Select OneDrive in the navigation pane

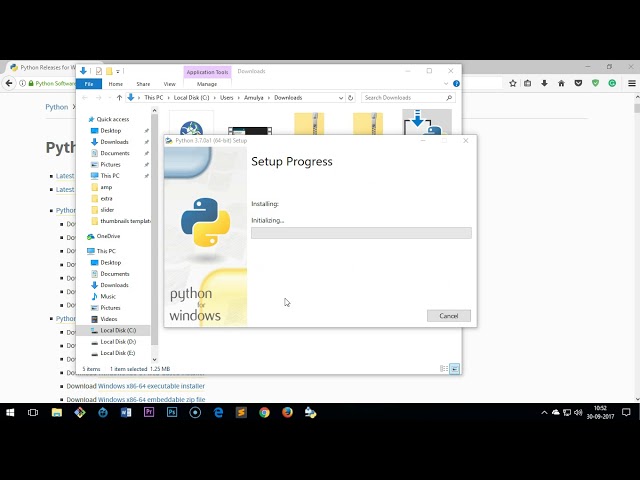pyautogui.click(x=108, y=236)
